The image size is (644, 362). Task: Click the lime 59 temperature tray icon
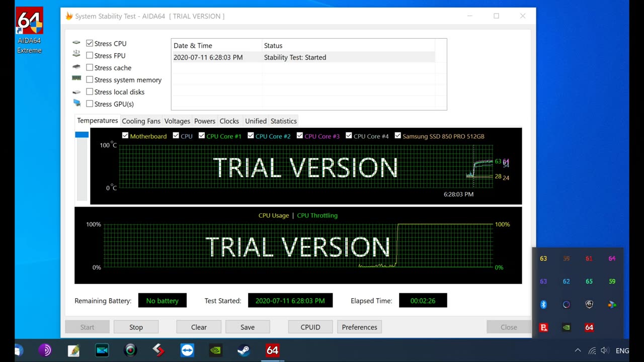(612, 282)
